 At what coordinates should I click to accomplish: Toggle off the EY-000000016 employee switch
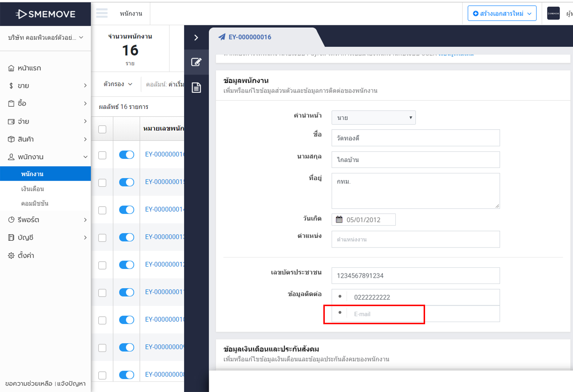pos(127,155)
